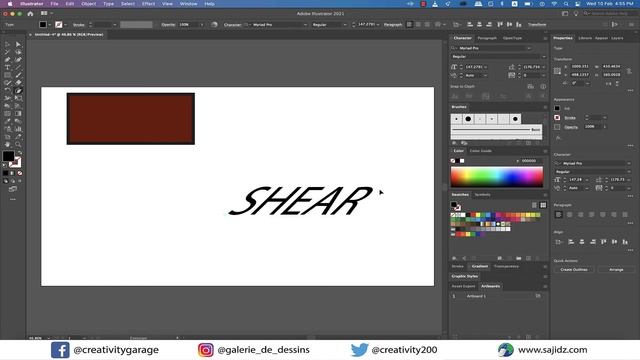
Task: Open font size dropdown in Character panel
Action: pyautogui.click(x=486, y=67)
